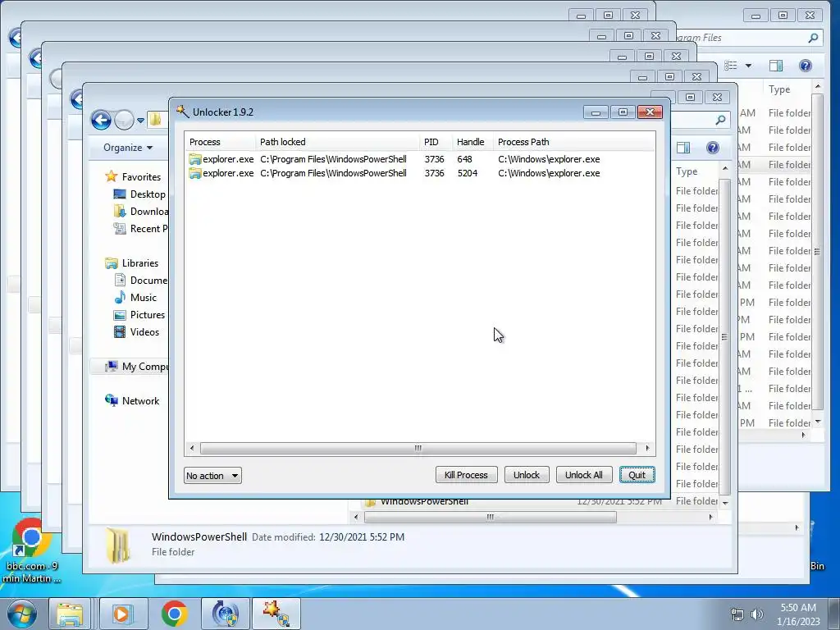The width and height of the screenshot is (840, 630).
Task: Open Google Chrome from taskbar
Action: pos(174,614)
